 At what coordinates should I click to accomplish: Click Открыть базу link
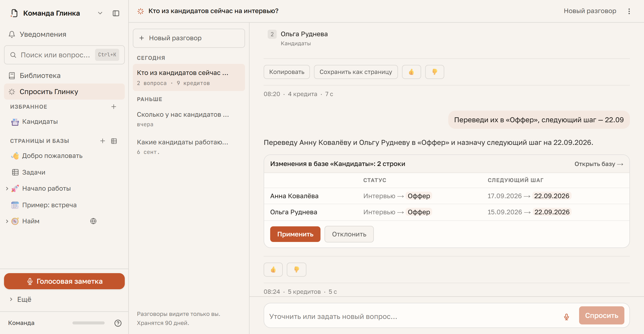(599, 164)
